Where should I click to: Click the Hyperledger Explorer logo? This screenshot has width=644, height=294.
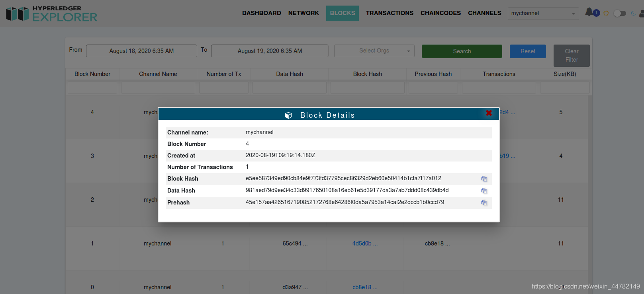click(x=52, y=14)
